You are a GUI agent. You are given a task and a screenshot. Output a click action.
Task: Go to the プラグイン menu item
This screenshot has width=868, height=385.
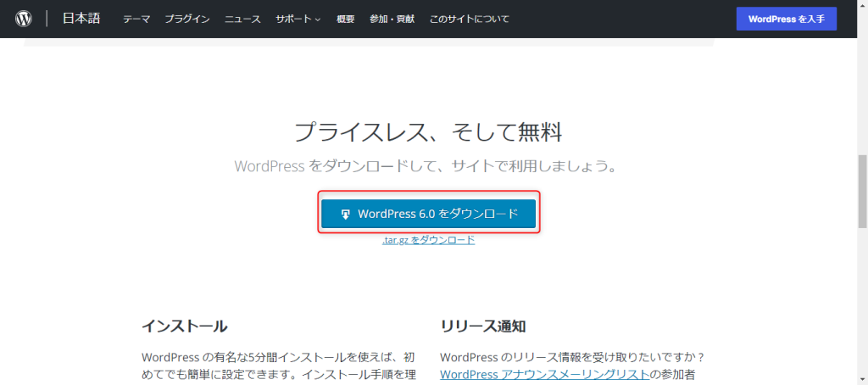(x=187, y=19)
